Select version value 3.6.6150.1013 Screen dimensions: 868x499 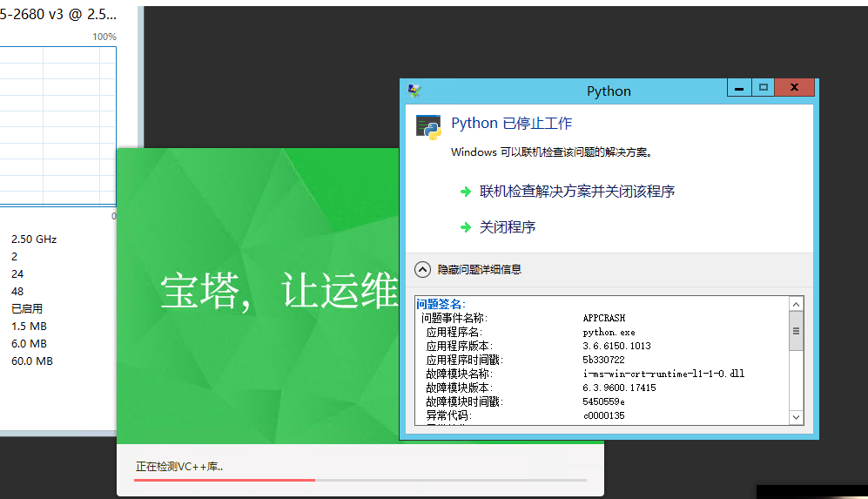[616, 346]
